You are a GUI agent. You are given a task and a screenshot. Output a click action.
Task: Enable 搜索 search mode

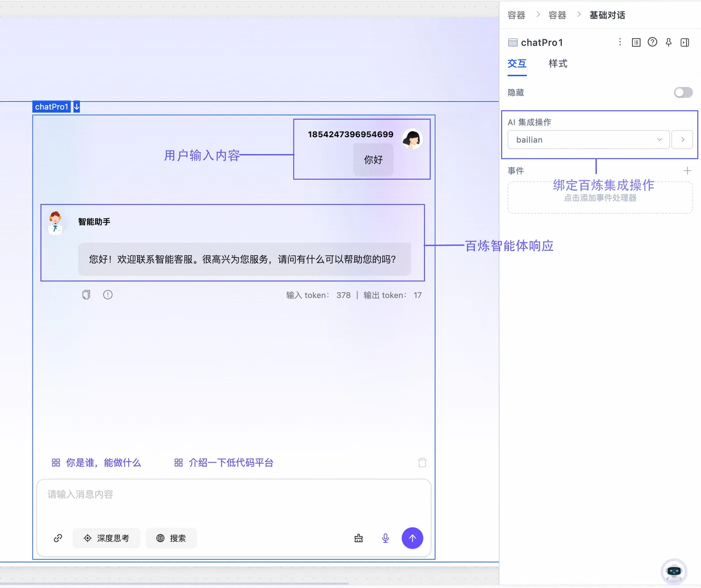[171, 538]
